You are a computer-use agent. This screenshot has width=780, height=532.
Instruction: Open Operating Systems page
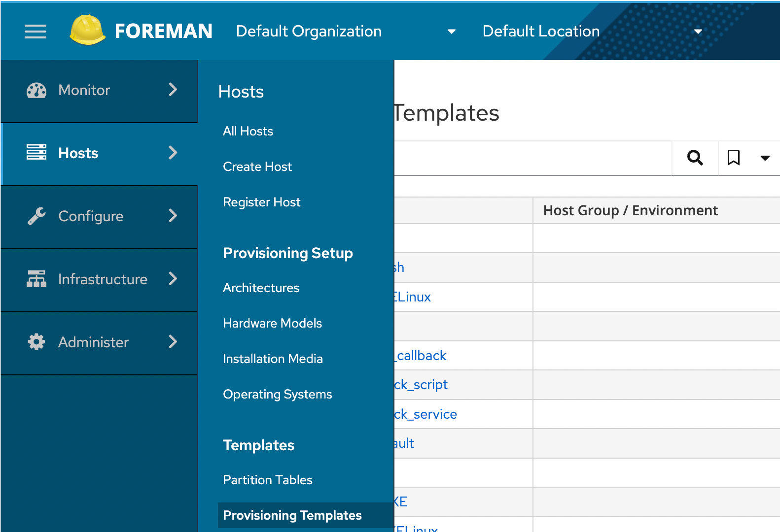tap(278, 394)
